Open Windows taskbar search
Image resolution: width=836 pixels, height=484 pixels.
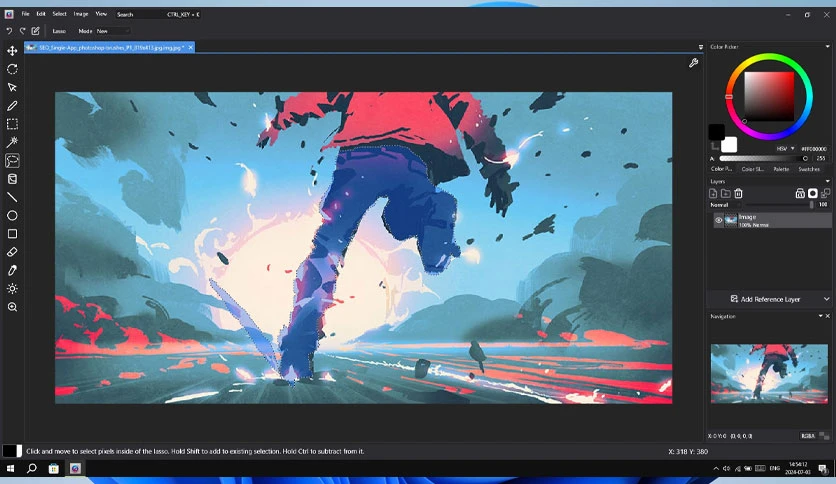click(x=32, y=469)
